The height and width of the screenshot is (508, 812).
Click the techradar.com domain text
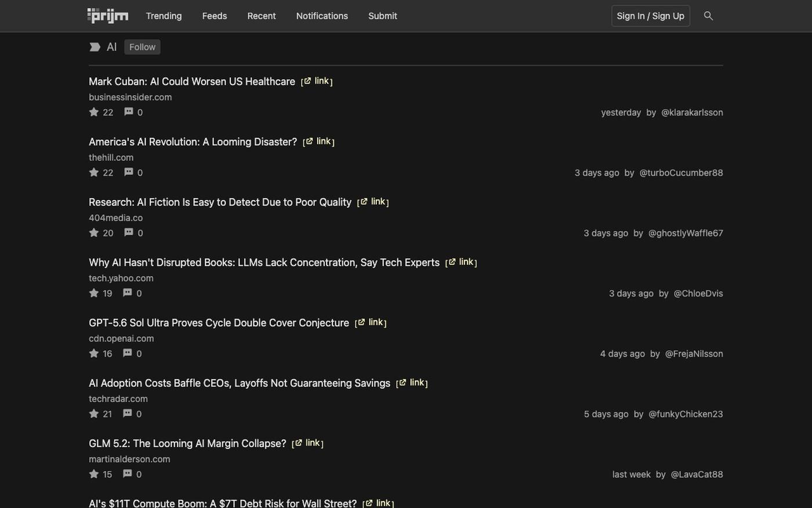tap(118, 399)
